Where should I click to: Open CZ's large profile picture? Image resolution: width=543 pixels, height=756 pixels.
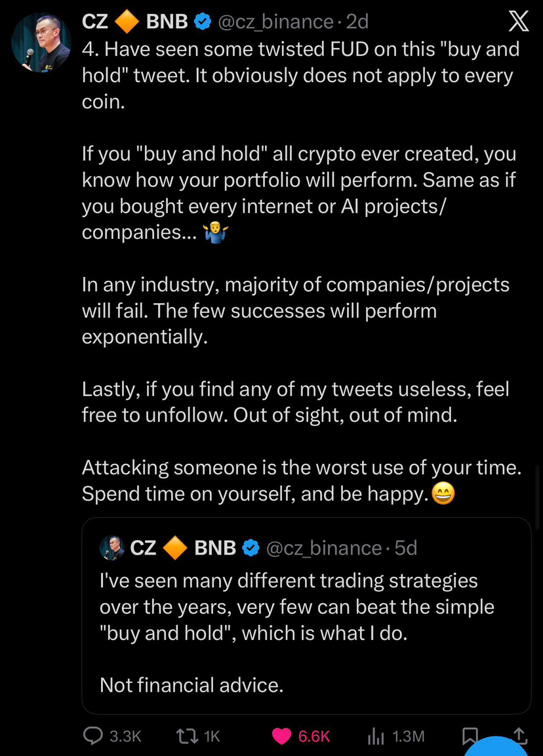tap(42, 43)
